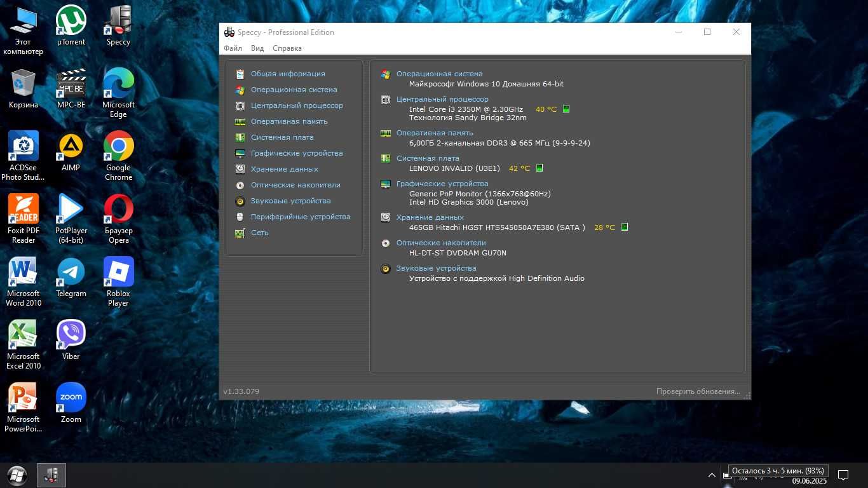868x488 pixels.
Task: Open the Системная плата sidebar section
Action: point(282,137)
